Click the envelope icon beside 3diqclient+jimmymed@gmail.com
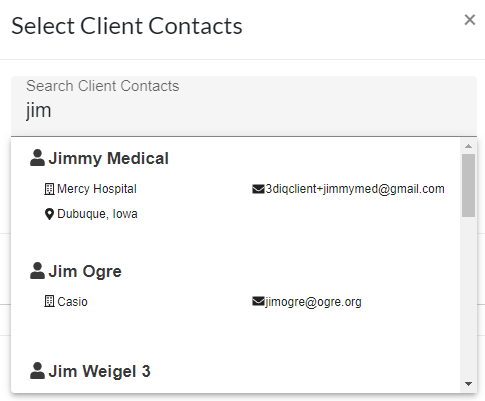 pos(258,189)
